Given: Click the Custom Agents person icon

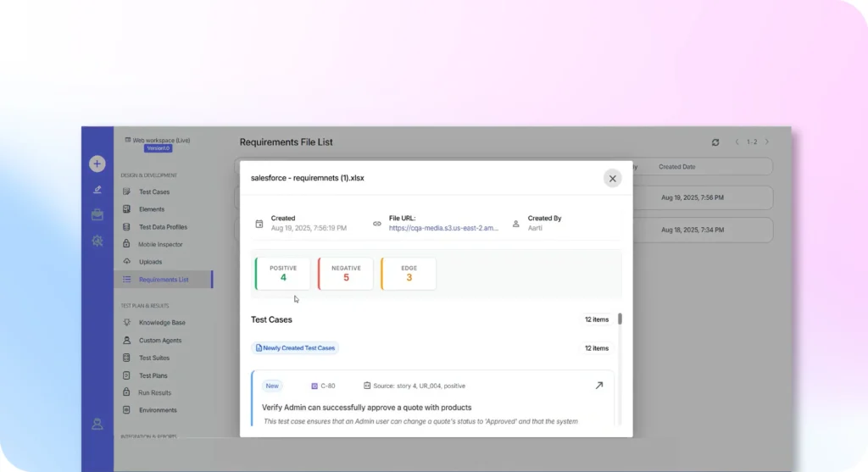Looking at the screenshot, I should 127,340.
